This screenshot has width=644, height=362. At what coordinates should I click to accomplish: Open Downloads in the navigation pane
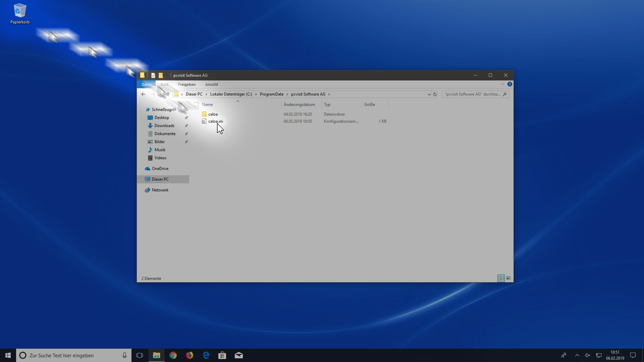click(x=164, y=126)
